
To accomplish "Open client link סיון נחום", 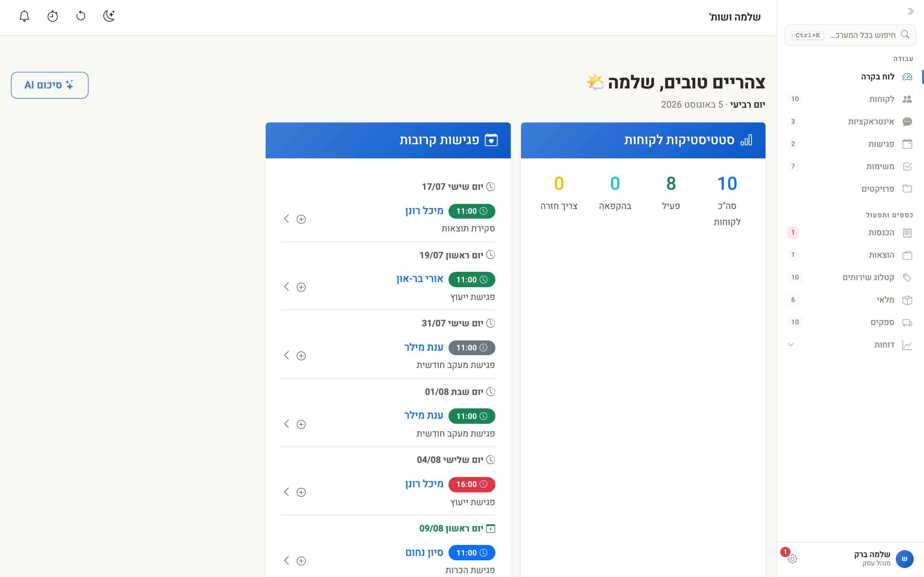I will pos(424,552).
